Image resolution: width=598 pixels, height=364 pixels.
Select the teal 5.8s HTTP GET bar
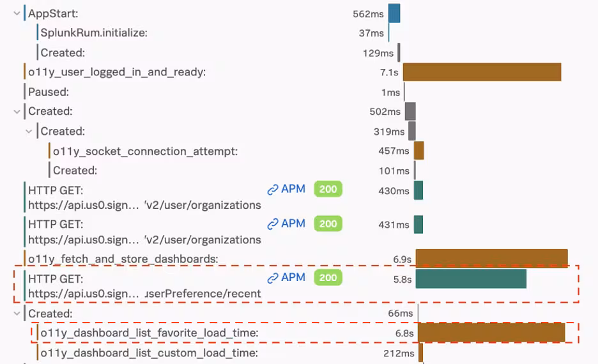tap(471, 278)
